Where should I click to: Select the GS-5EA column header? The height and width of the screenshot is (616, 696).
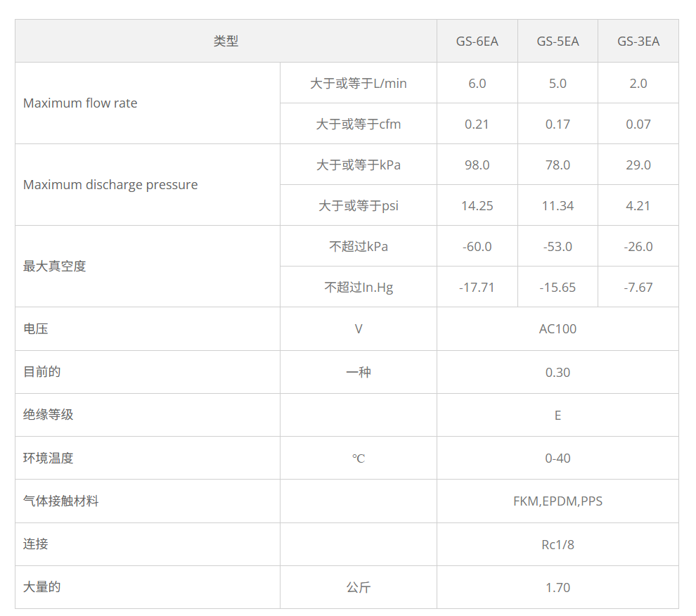tap(558, 41)
